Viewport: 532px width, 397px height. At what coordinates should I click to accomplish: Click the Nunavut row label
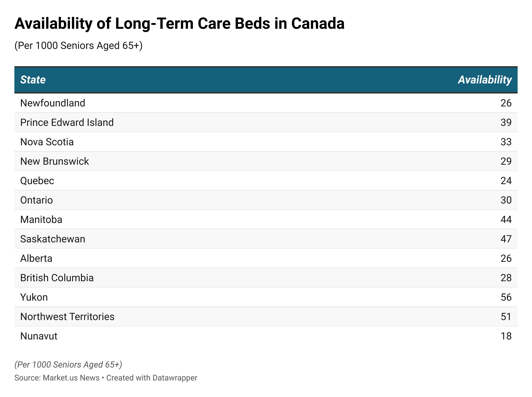point(39,336)
